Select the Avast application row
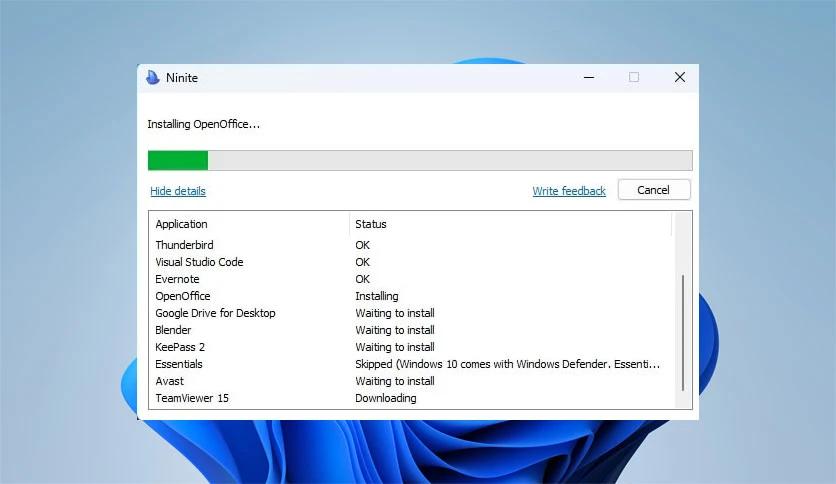This screenshot has width=836, height=484. (x=411, y=382)
